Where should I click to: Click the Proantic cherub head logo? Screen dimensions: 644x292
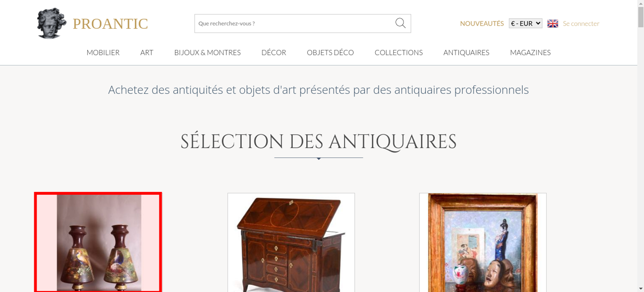pyautogui.click(x=52, y=23)
